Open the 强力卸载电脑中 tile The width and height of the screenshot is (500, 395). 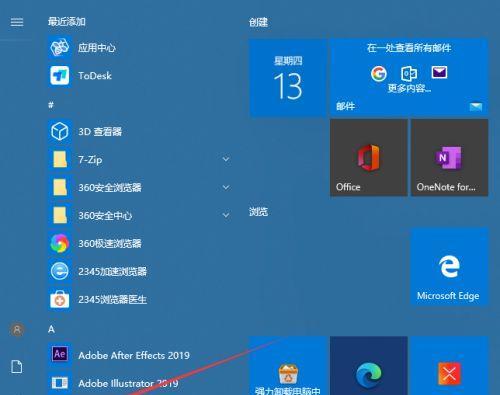tap(288, 366)
